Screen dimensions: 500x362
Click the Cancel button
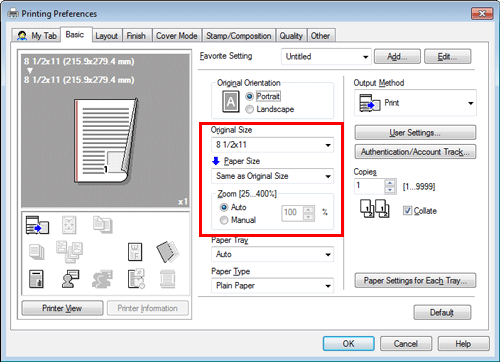406,343
